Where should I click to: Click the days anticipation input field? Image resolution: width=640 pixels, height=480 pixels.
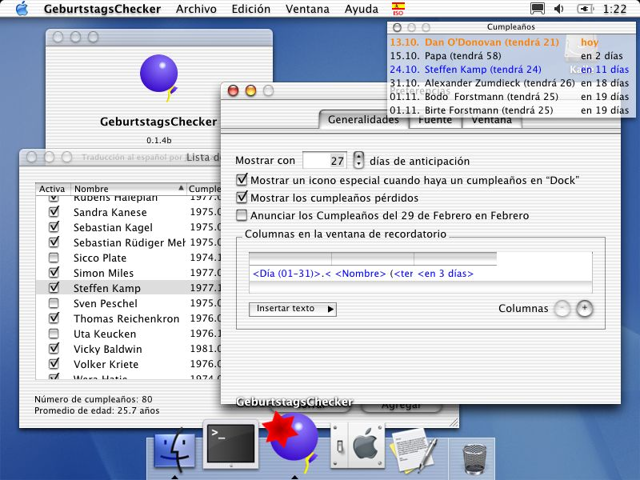pyautogui.click(x=324, y=160)
